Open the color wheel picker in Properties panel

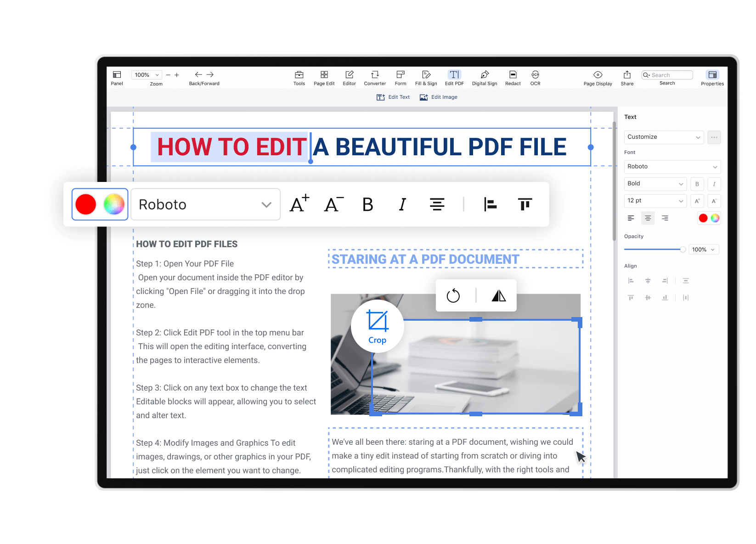coord(715,218)
